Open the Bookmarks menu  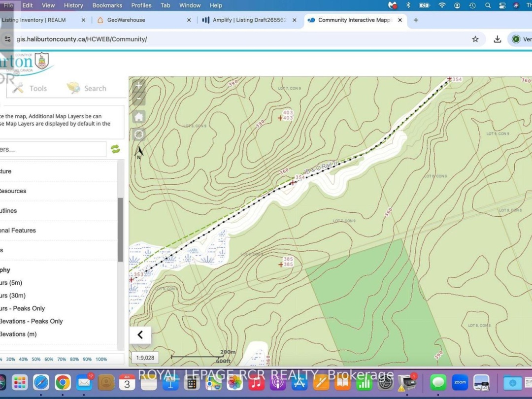point(107,5)
